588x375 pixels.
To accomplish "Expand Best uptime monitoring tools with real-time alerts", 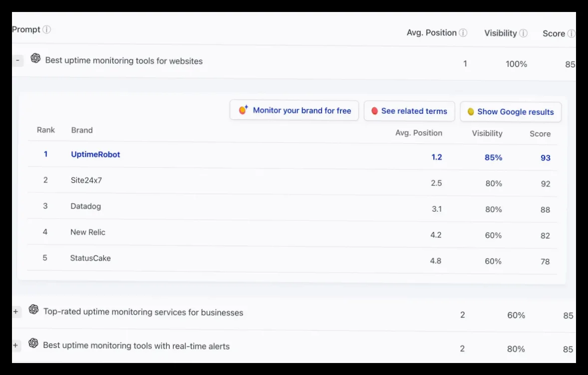I will click(16, 345).
